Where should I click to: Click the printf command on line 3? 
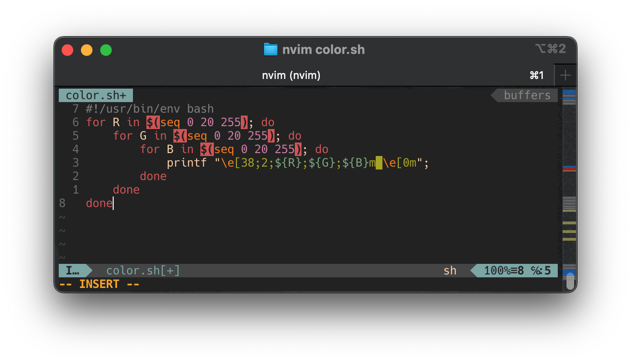186,163
